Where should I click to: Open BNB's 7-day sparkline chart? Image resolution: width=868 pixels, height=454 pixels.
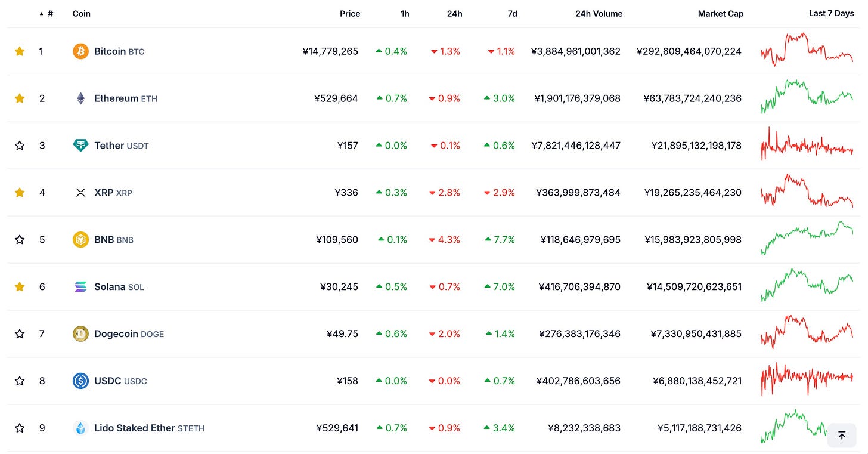807,238
